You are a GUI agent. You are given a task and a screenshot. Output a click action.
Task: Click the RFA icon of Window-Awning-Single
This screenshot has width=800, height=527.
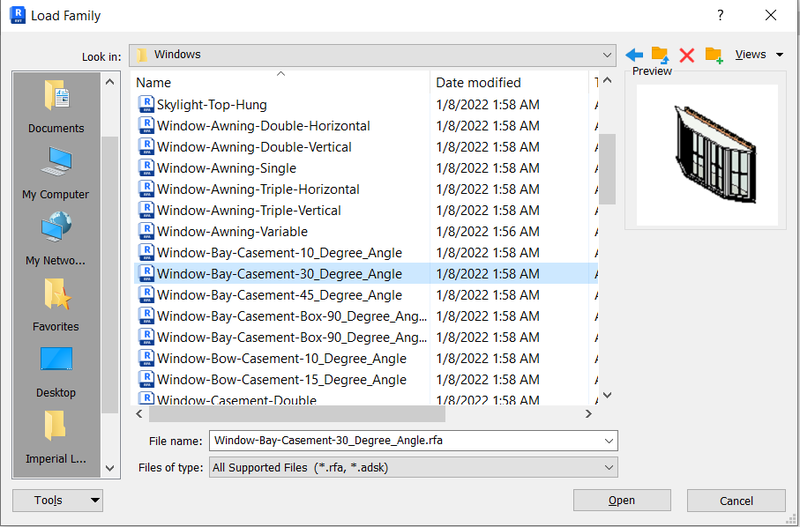(x=146, y=168)
